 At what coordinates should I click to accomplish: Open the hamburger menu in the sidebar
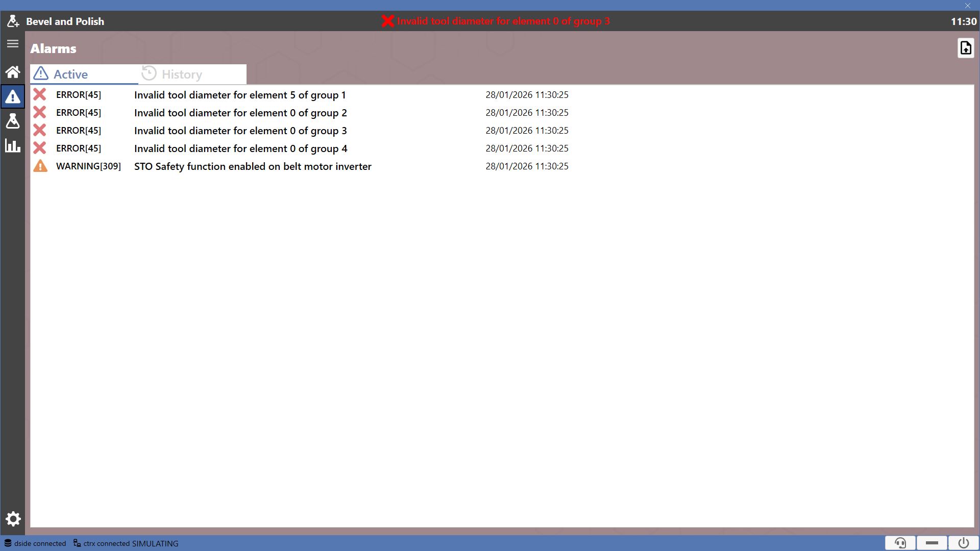tap(13, 44)
